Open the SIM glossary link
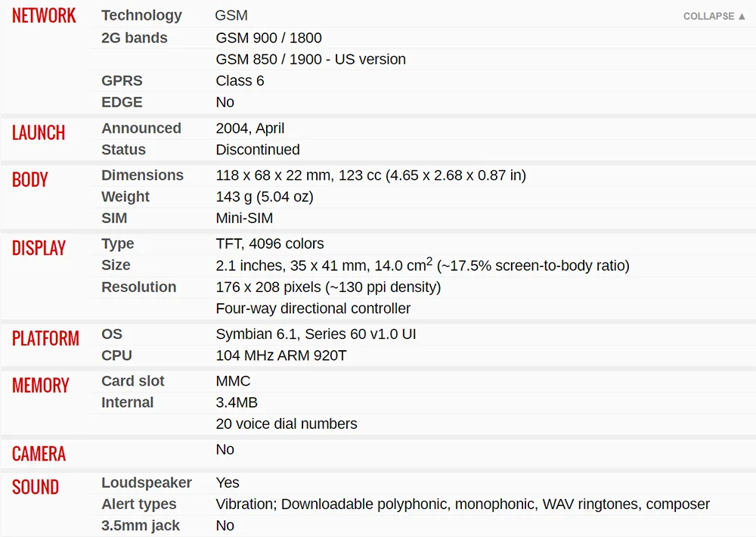The image size is (756, 537). pyautogui.click(x=114, y=218)
